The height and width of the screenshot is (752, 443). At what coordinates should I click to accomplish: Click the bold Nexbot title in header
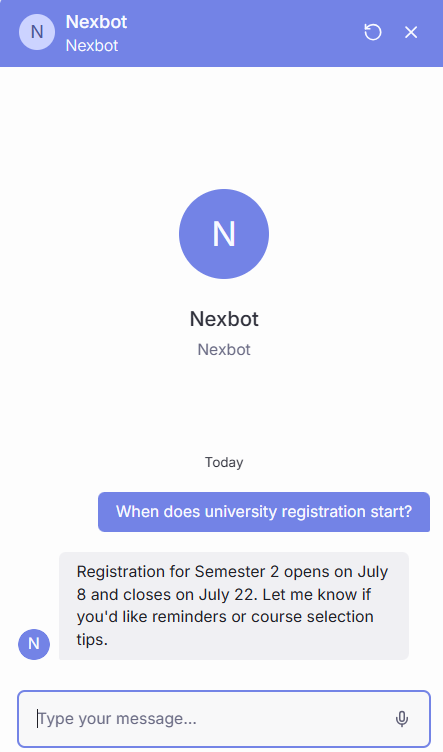(96, 22)
